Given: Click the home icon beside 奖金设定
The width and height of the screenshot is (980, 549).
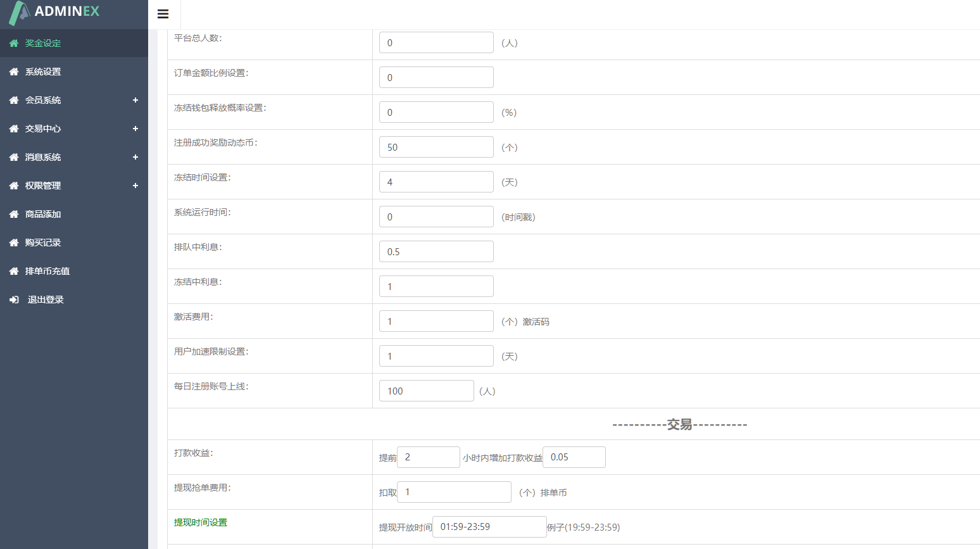Looking at the screenshot, I should 14,43.
